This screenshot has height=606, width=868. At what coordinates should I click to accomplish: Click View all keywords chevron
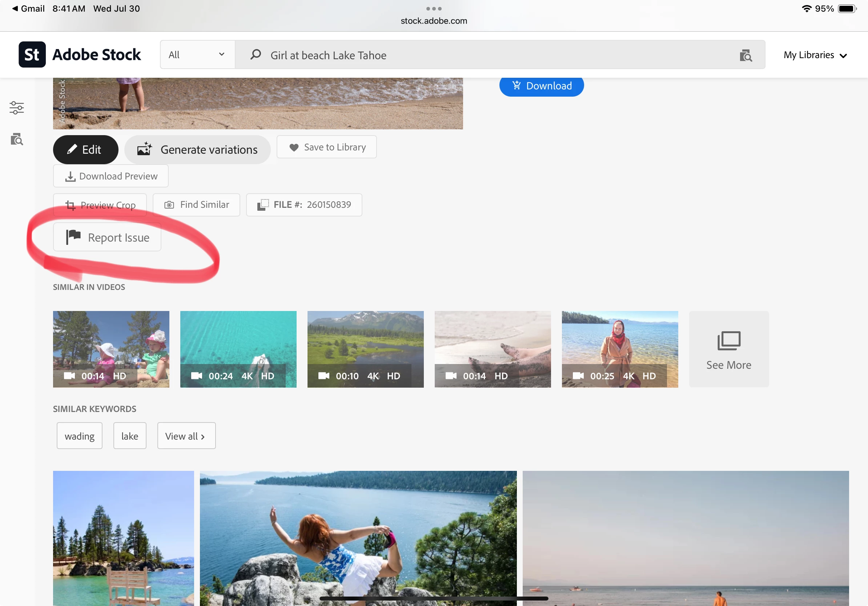point(202,436)
